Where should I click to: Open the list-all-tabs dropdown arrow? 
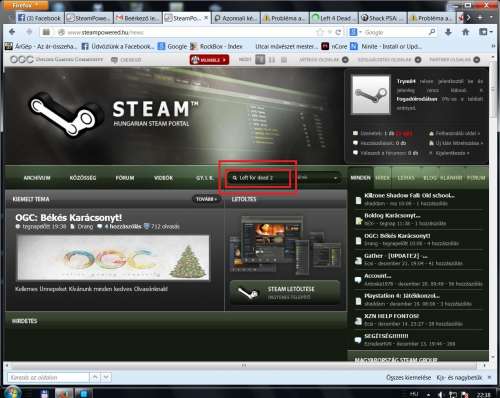[x=491, y=17]
